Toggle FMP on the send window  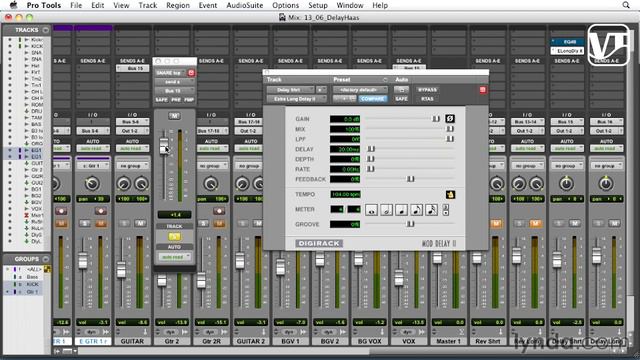pos(189,100)
